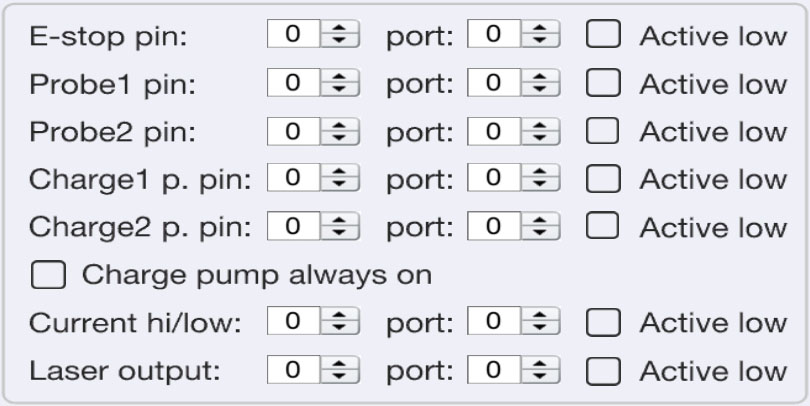The height and width of the screenshot is (406, 810).
Task: Click the Probe2 port stepper arrows
Action: [541, 131]
